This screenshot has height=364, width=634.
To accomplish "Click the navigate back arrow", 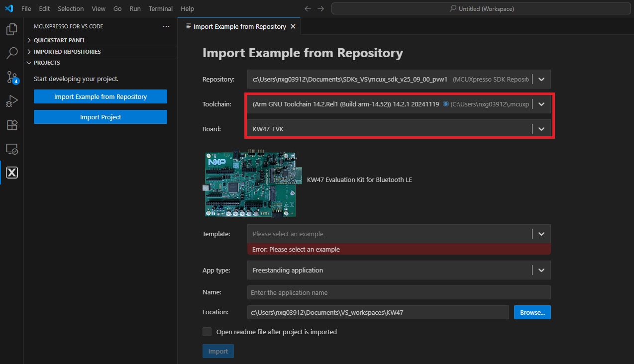I will pos(308,8).
